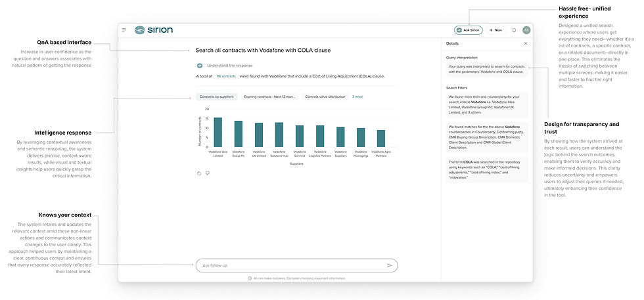Click the Suppliers axis label
The width and height of the screenshot is (644, 300).
296,163
